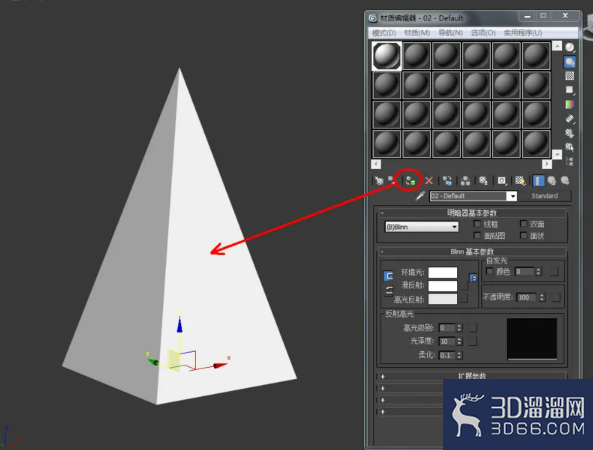Open the 选项(O) menu
This screenshot has height=450, width=593.
483,33
